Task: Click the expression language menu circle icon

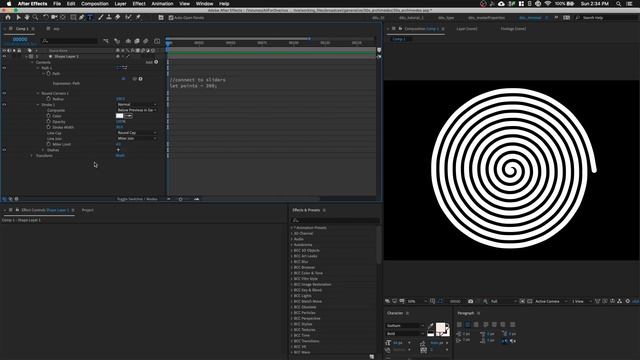Action: pos(140,79)
